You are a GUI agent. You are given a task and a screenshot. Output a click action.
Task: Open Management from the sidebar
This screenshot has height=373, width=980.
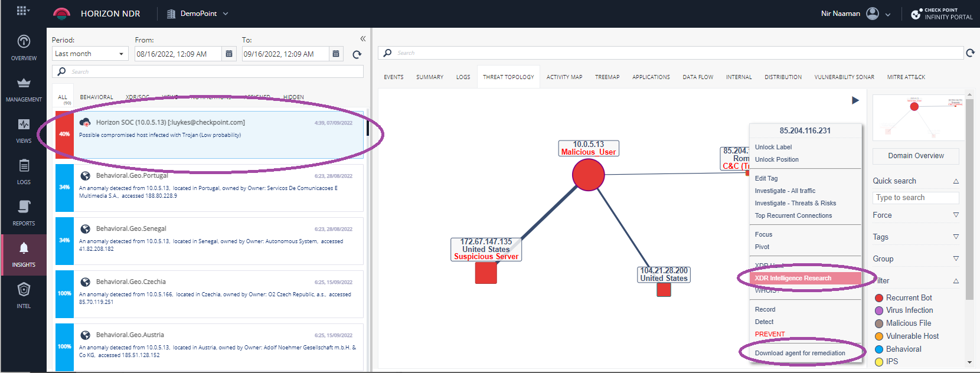click(x=24, y=89)
